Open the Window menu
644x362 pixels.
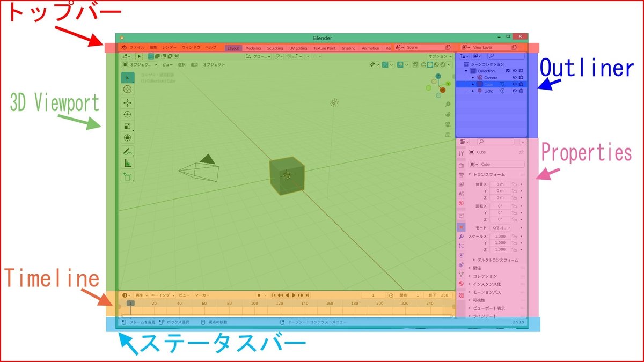click(191, 48)
